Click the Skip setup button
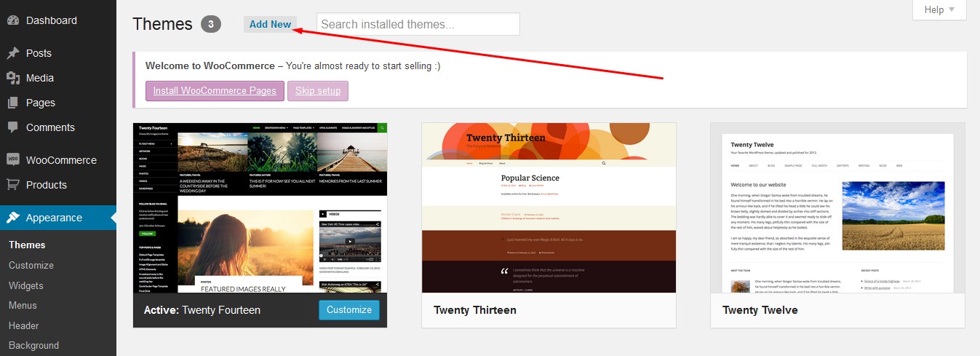Image resolution: width=980 pixels, height=356 pixels. click(x=318, y=91)
